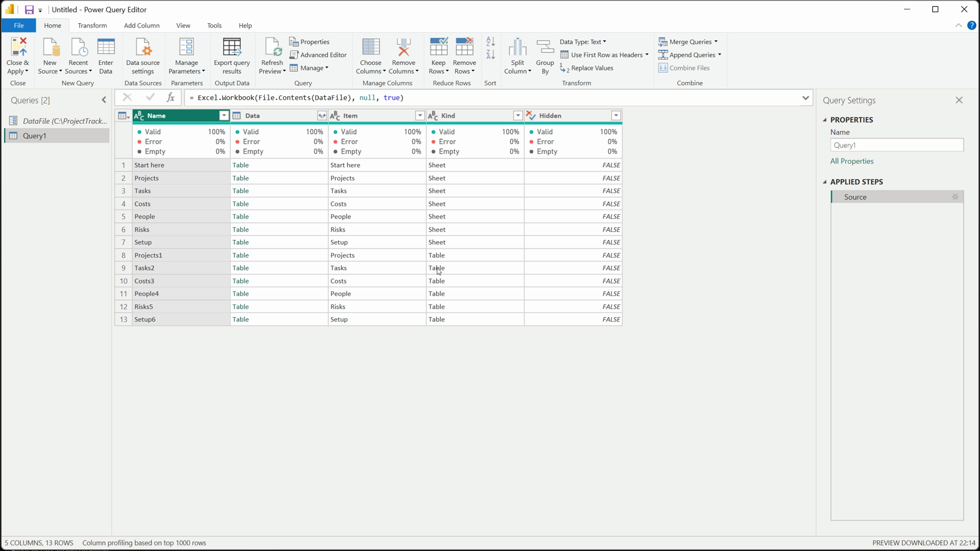Screen dimensions: 980x551
Task: Switch to the Add Column tab
Action: pos(141,26)
